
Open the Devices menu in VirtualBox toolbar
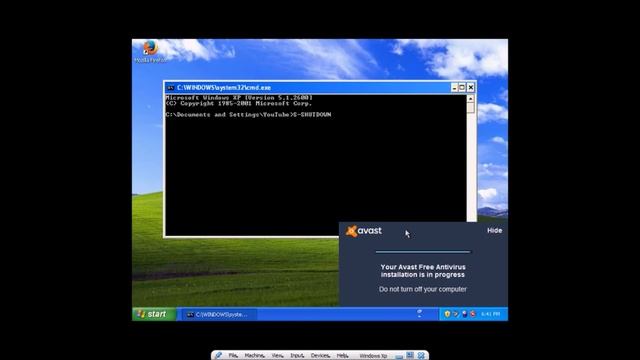[x=320, y=356]
